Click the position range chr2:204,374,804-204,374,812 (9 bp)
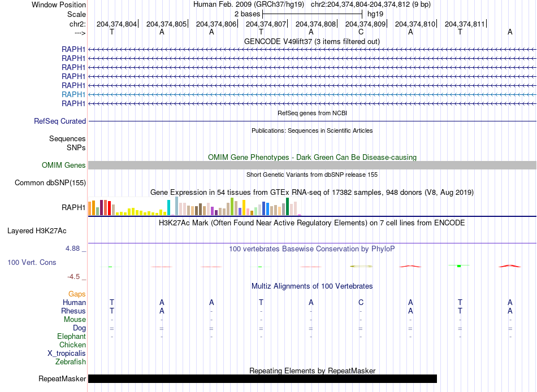Image resolution: width=537 pixels, height=392 pixels. tap(371, 5)
